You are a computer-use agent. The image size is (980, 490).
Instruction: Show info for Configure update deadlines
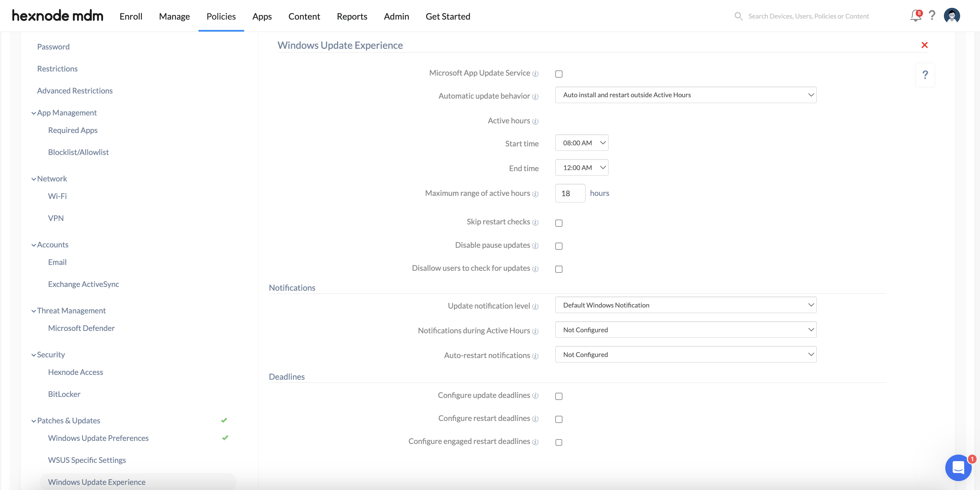(535, 396)
